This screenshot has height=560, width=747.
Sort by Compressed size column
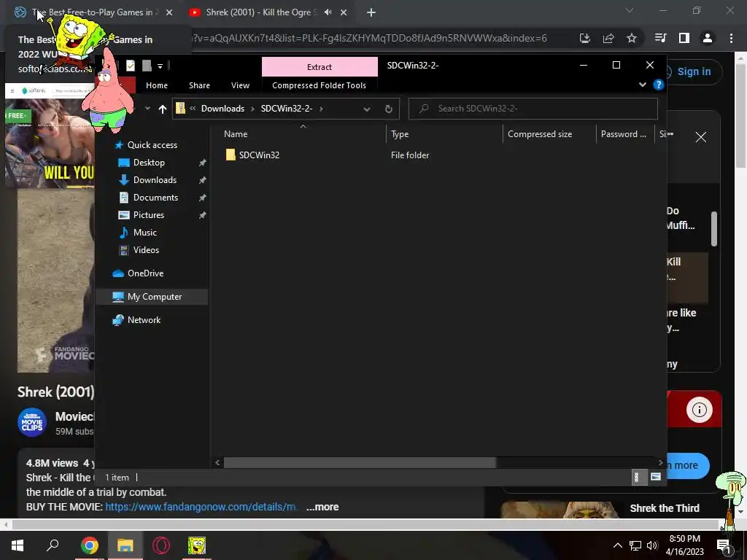pyautogui.click(x=540, y=134)
